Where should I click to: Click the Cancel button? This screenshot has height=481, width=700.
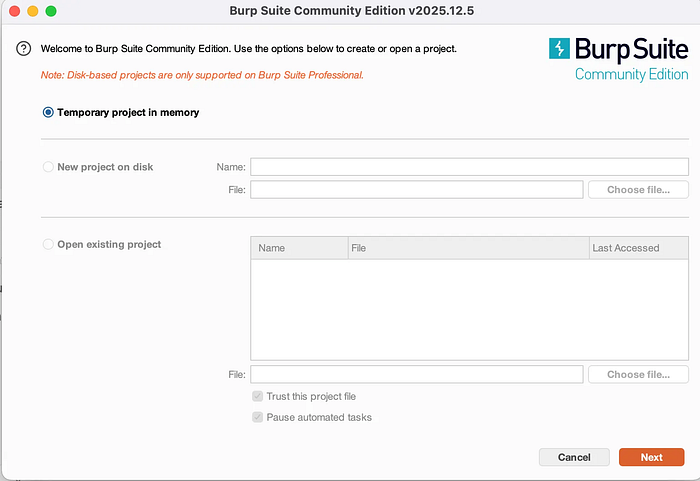[x=574, y=457]
